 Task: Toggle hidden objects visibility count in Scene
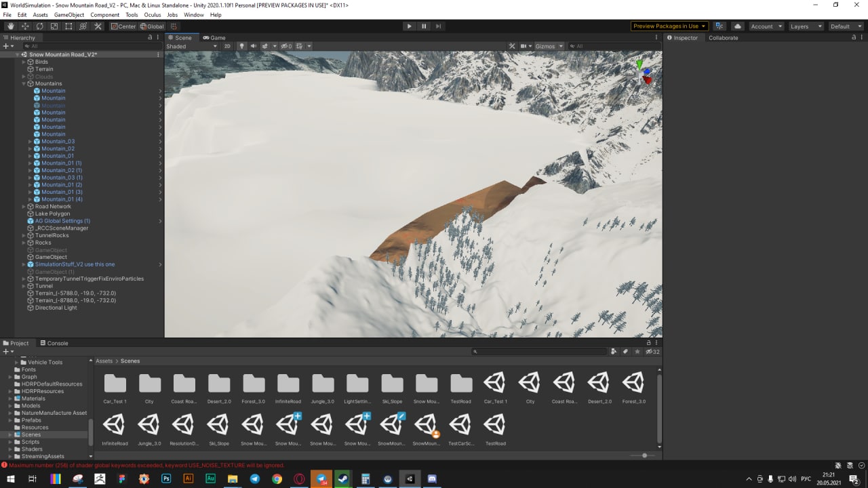click(287, 46)
